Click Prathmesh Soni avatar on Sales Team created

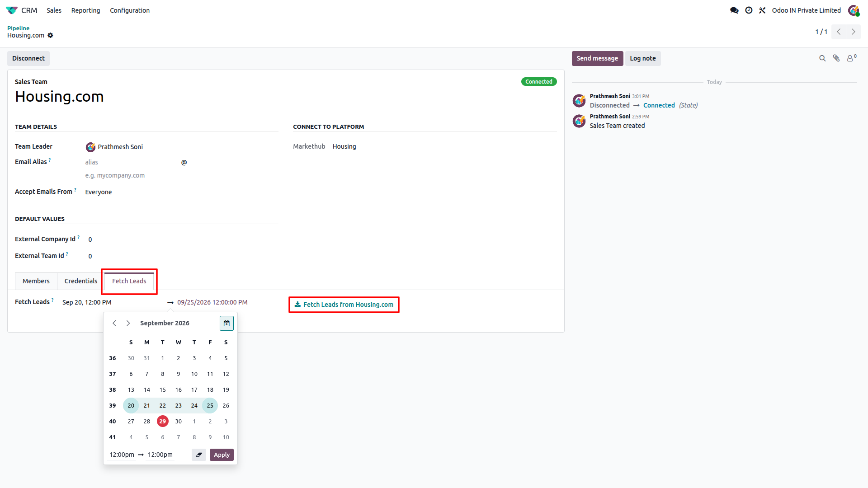coord(579,121)
